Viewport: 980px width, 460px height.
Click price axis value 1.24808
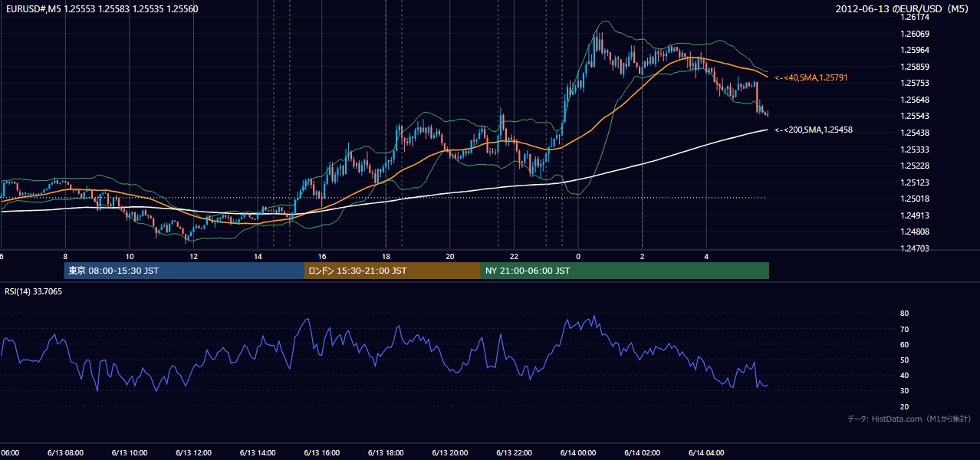click(x=914, y=232)
